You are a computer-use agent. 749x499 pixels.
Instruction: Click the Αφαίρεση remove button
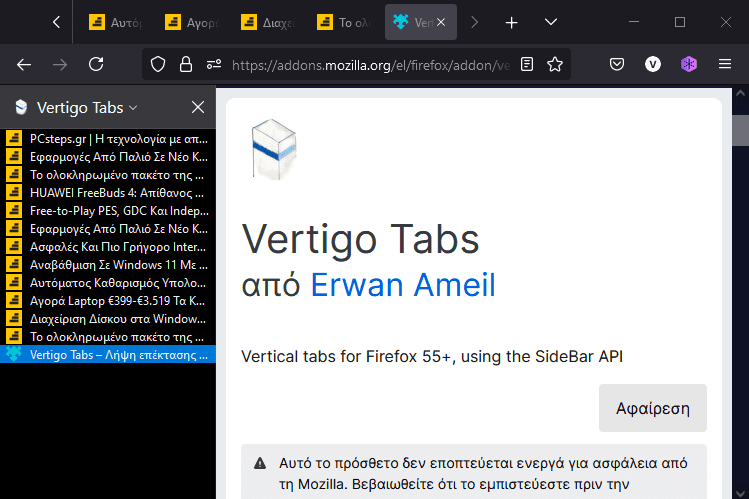653,408
